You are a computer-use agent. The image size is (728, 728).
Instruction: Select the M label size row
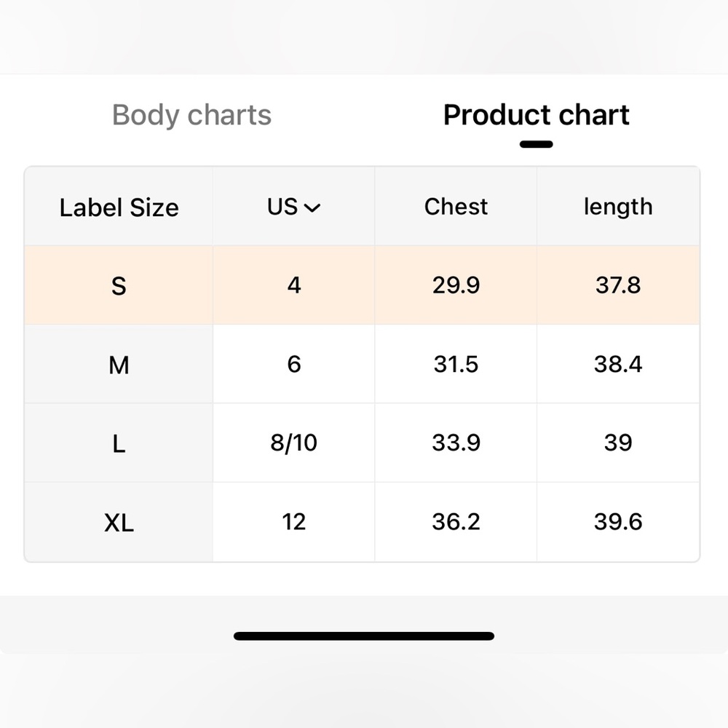[x=119, y=364]
